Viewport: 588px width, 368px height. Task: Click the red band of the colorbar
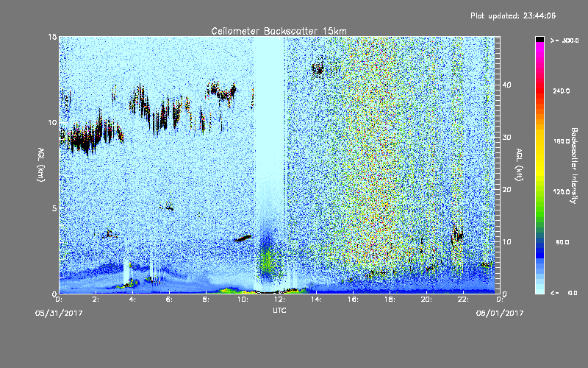click(539, 90)
